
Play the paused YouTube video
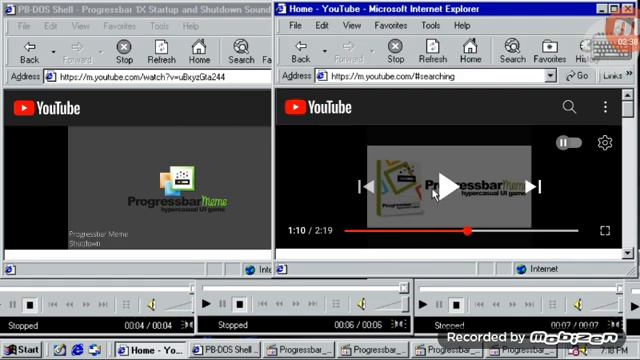pos(449,186)
